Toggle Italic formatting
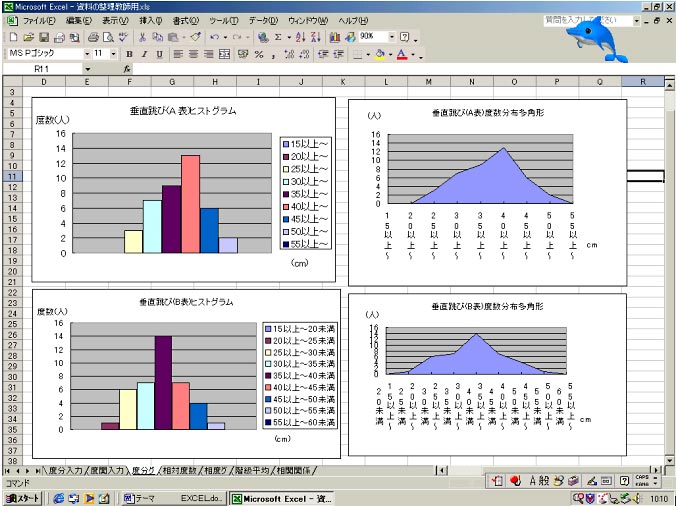676x506 pixels. click(x=144, y=54)
